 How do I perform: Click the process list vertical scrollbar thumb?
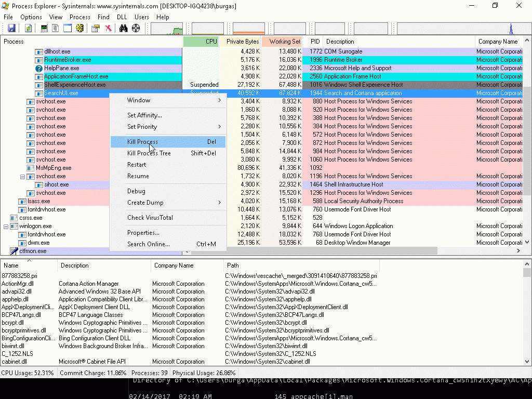click(x=527, y=140)
